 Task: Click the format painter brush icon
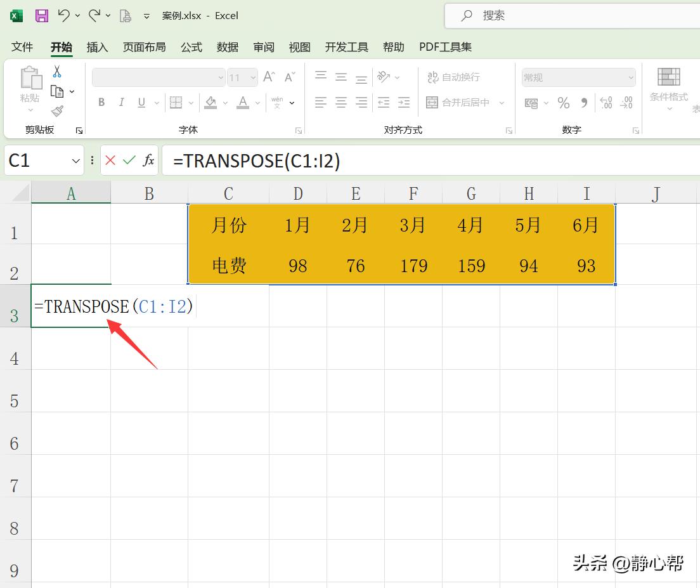pyautogui.click(x=57, y=111)
